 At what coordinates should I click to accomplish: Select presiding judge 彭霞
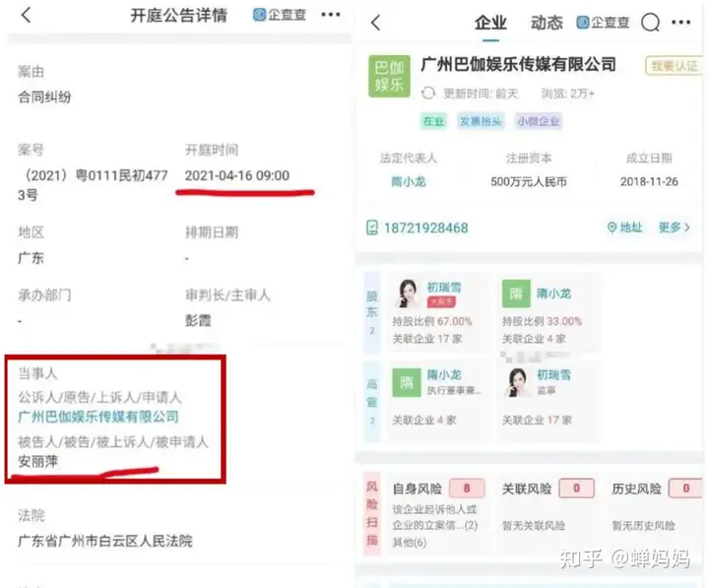[x=198, y=321]
